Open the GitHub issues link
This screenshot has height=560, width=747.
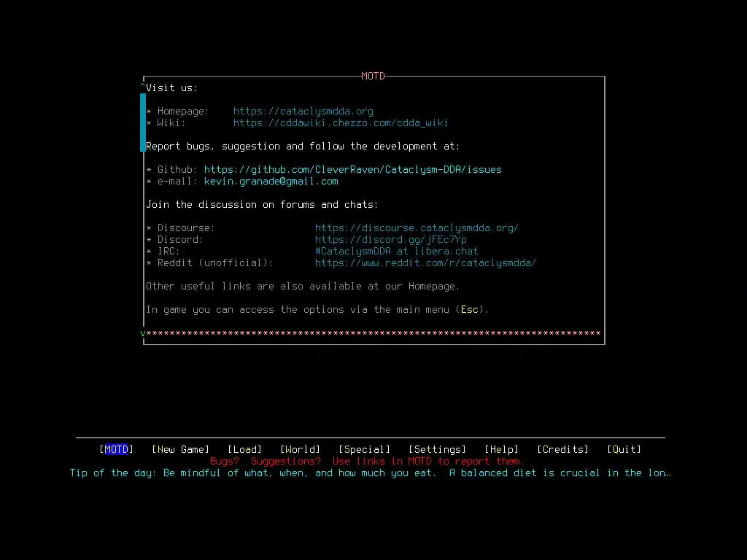click(x=352, y=169)
